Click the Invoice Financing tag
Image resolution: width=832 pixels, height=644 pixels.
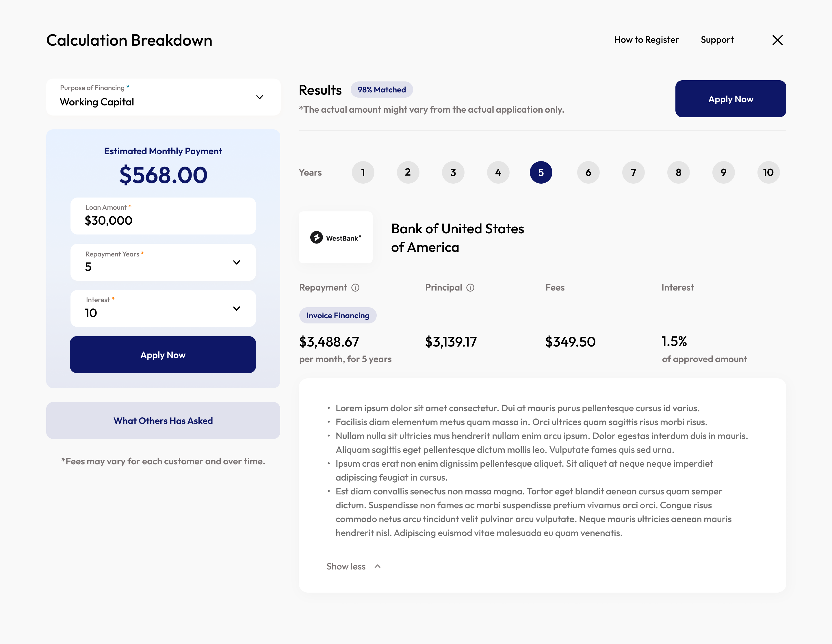point(337,315)
